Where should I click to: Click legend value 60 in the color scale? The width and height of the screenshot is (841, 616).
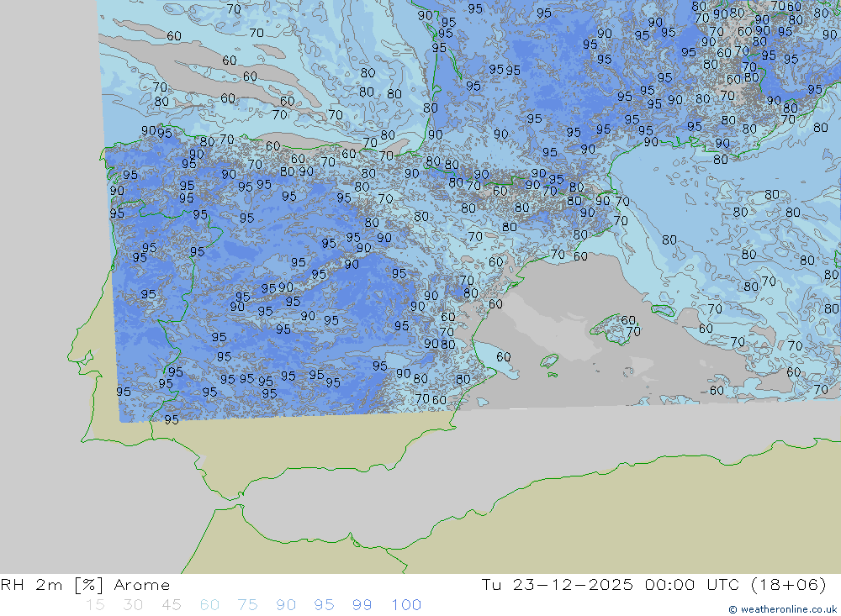point(209,605)
